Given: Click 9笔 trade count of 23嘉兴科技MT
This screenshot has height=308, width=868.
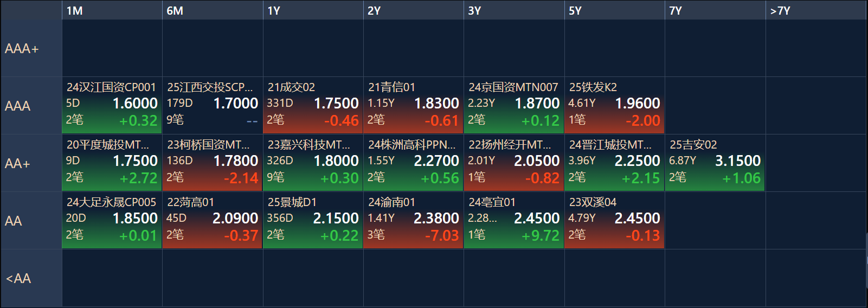Looking at the screenshot, I should [x=275, y=177].
